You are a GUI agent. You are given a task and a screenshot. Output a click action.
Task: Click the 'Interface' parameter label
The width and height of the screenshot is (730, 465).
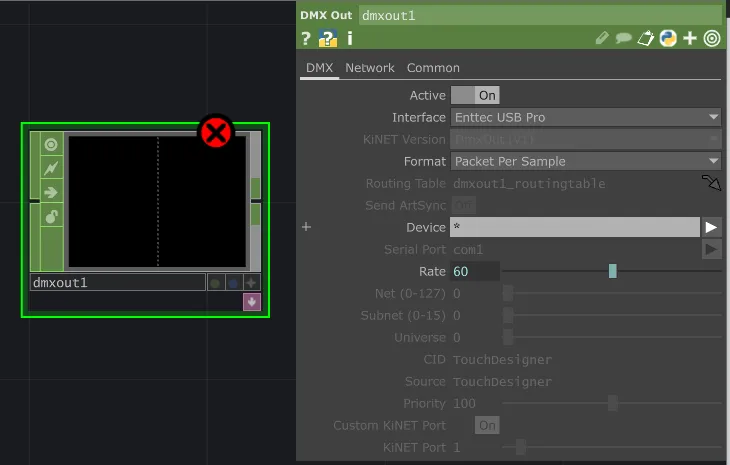tap(419, 117)
